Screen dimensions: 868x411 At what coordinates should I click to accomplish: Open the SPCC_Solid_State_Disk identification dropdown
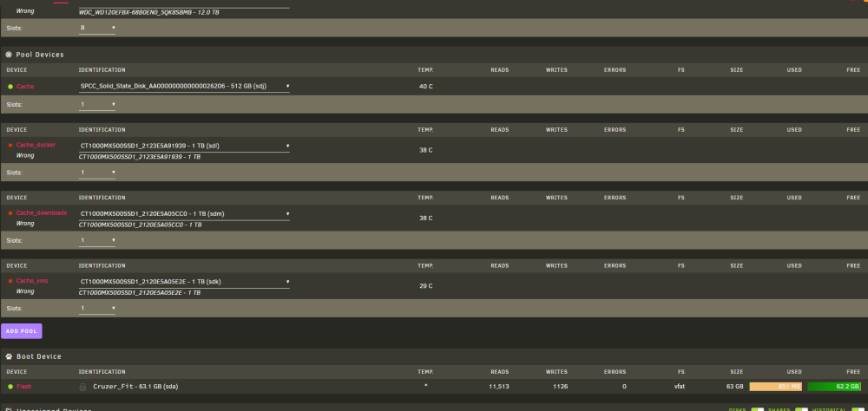click(x=184, y=87)
